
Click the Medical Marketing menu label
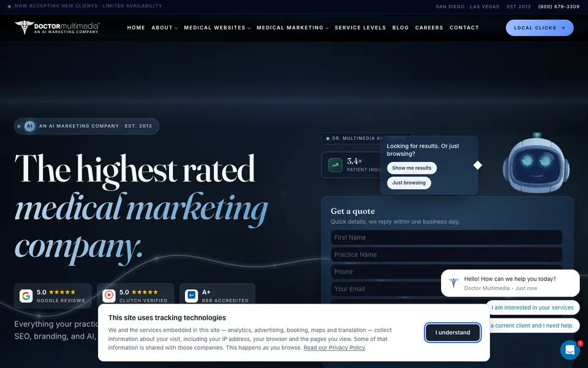click(290, 28)
